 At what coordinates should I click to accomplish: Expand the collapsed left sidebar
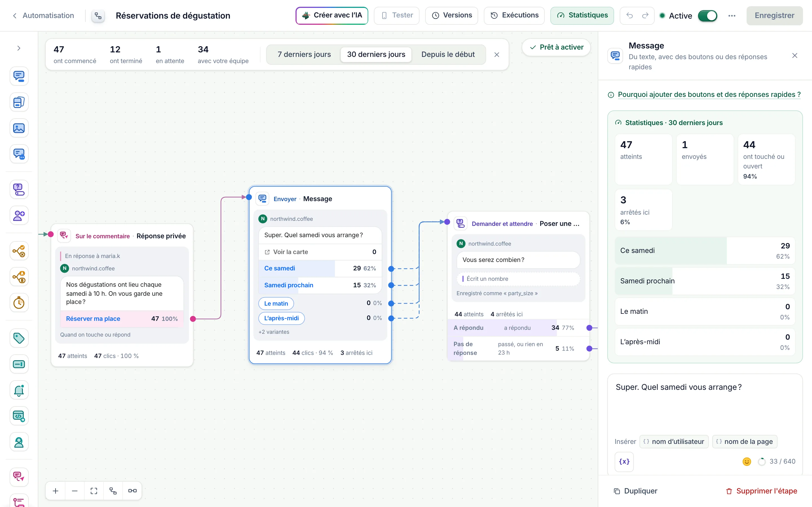[x=19, y=48]
